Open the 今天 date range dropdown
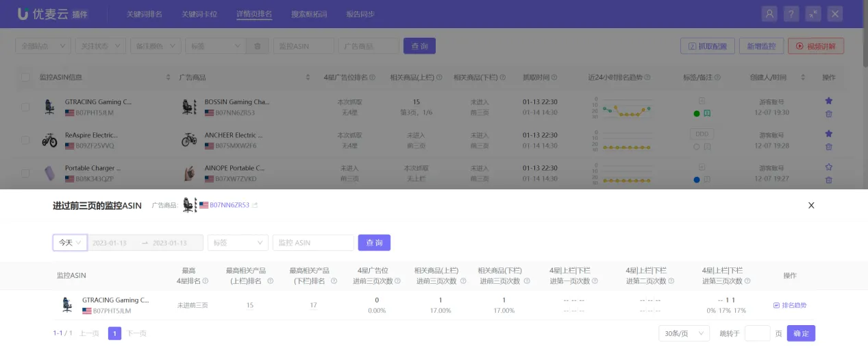The image size is (868, 358). [70, 243]
